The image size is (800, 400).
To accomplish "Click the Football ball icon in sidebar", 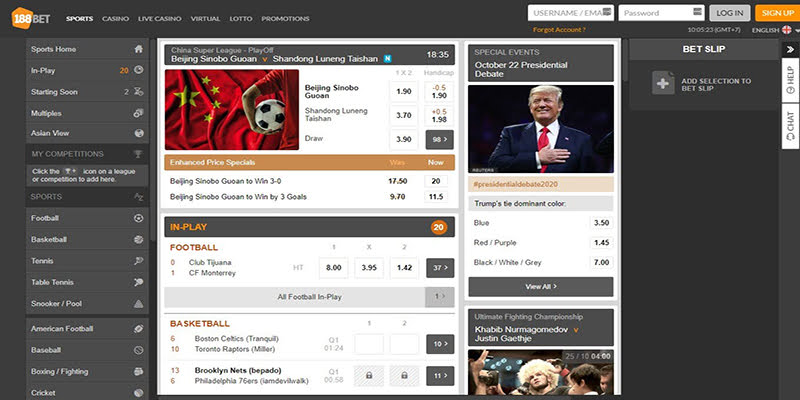I will [x=138, y=218].
